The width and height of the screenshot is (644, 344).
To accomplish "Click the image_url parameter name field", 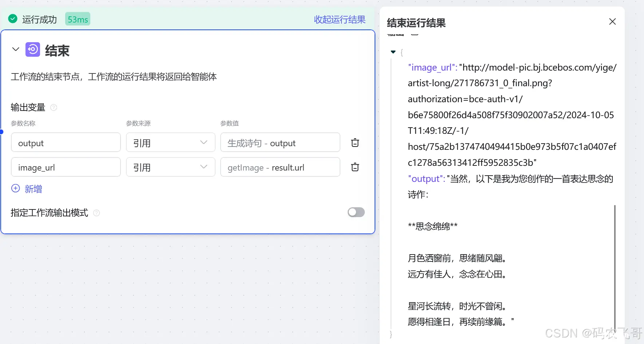I will (x=66, y=167).
